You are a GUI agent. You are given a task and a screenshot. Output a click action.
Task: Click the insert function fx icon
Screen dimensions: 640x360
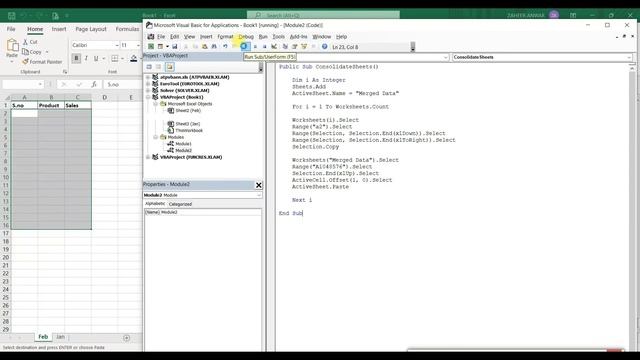pyautogui.click(x=94, y=84)
